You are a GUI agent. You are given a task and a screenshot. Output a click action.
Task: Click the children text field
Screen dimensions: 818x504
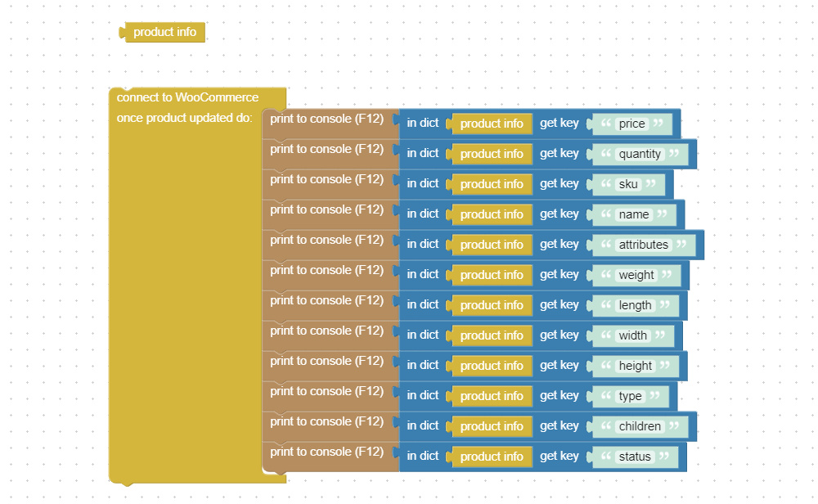pos(640,426)
